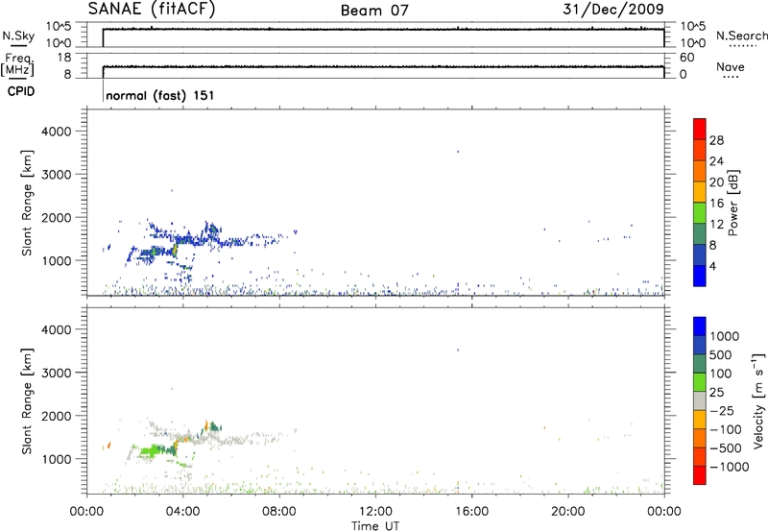Click the Freq. [MHz] axis label
The image size is (768, 532).
point(17,65)
